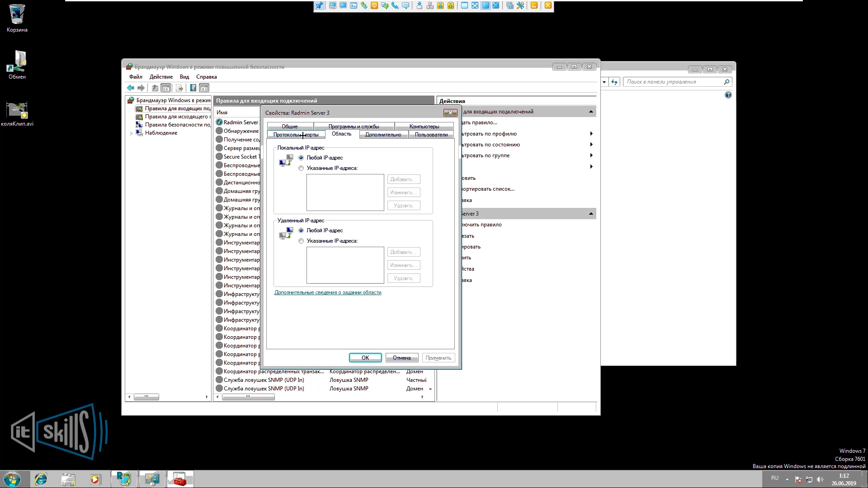Open Internet Explorer from the taskbar
This screenshot has height=488, width=868.
click(x=41, y=479)
